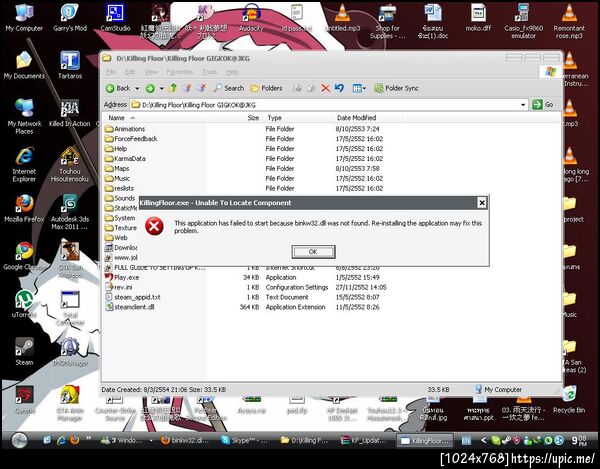Launch Mozilla Firefox from the desktop
This screenshot has width=600, height=469.
point(24,208)
